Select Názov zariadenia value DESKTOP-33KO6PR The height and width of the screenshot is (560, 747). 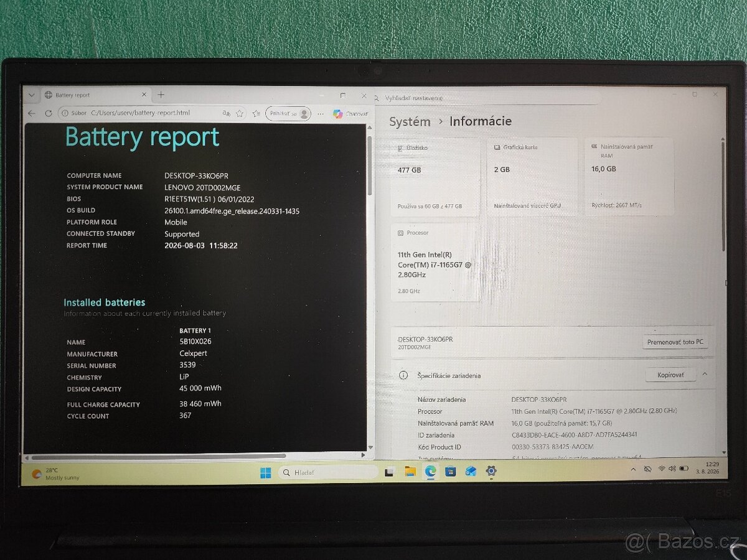pyautogui.click(x=539, y=399)
